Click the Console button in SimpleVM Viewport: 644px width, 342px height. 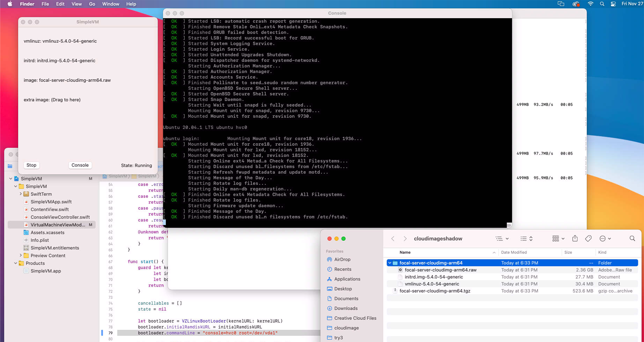(80, 165)
